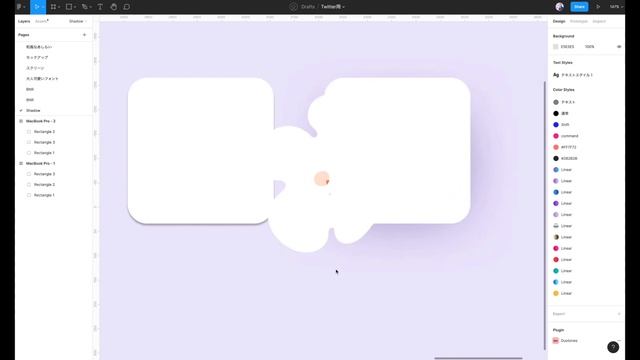Image resolution: width=640 pixels, height=360 pixels.
Task: Switch to the Assets tab
Action: click(42, 21)
